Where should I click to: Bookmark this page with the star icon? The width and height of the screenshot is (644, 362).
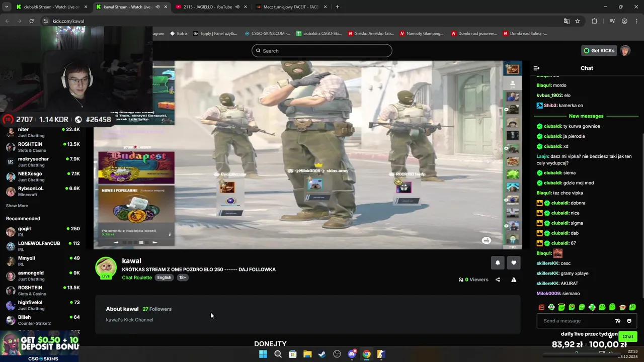point(578,21)
